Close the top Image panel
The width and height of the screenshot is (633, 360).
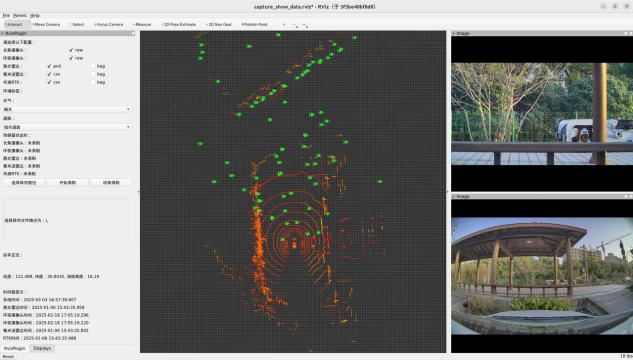[631, 33]
